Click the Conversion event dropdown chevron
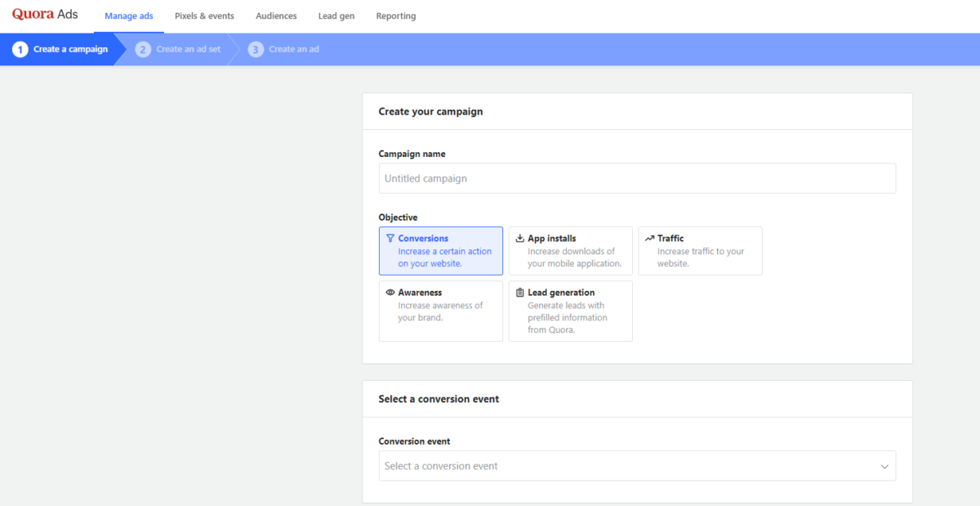This screenshot has width=980, height=506. pos(884,467)
